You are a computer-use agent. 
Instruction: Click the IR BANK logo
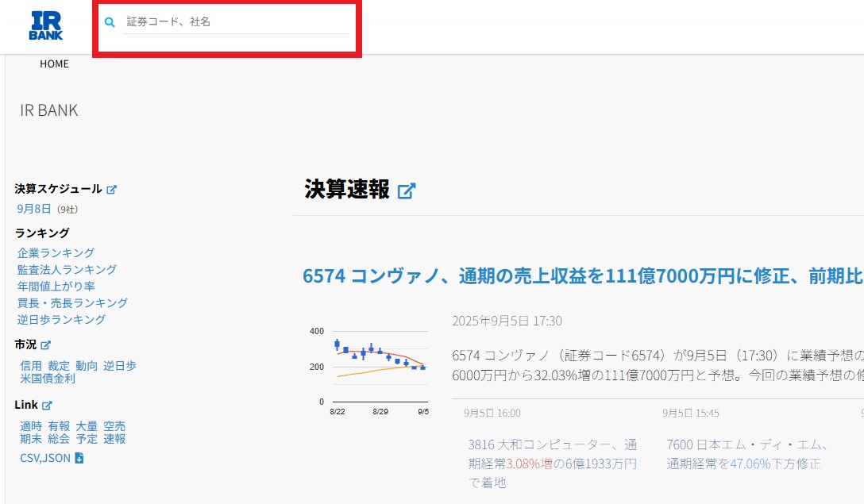pyautogui.click(x=45, y=25)
